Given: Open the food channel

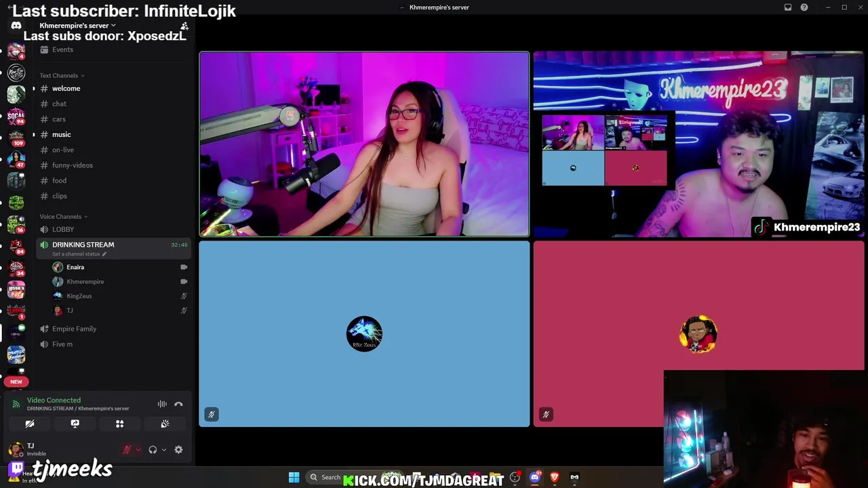Looking at the screenshot, I should coord(113,180).
